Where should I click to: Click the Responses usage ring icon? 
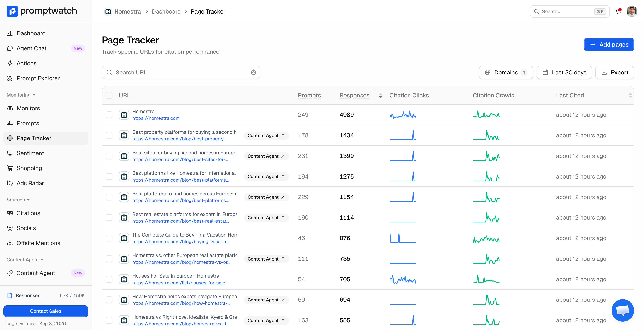tap(10, 295)
